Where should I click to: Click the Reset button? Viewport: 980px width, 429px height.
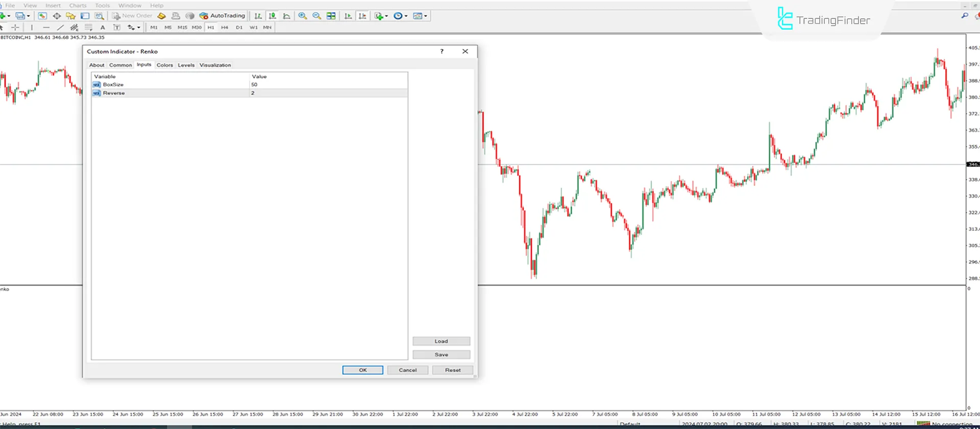(x=452, y=370)
